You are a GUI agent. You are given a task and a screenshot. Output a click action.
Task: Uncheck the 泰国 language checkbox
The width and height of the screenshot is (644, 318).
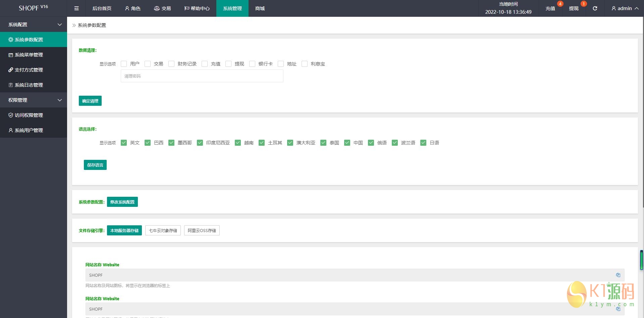point(323,143)
